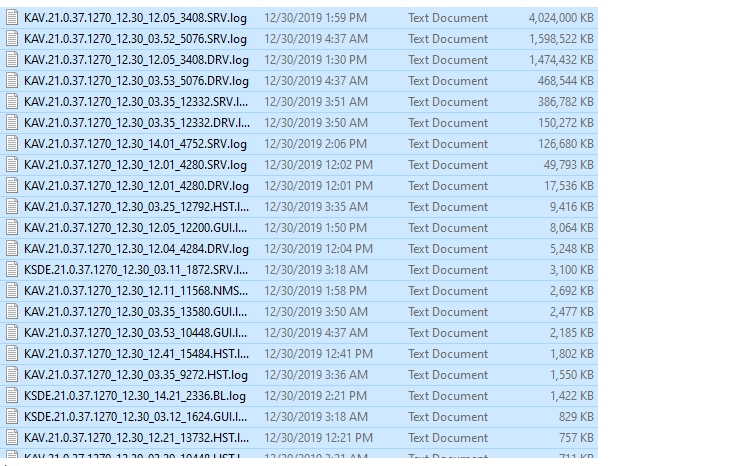Click file name KAV.21.0.37.1270_12.30_12.05_3408.SRV.log
Viewport: 742px width, 466px height.
pyautogui.click(x=135, y=18)
